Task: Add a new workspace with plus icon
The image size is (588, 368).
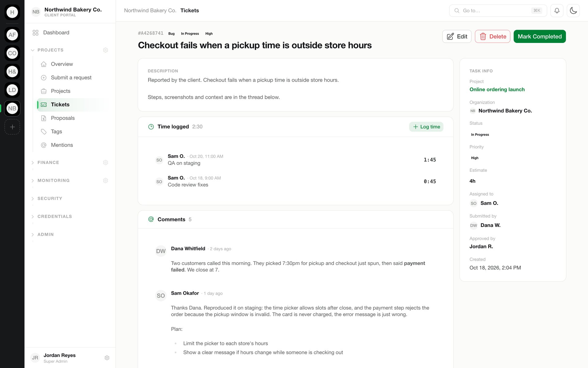Action: click(x=12, y=127)
